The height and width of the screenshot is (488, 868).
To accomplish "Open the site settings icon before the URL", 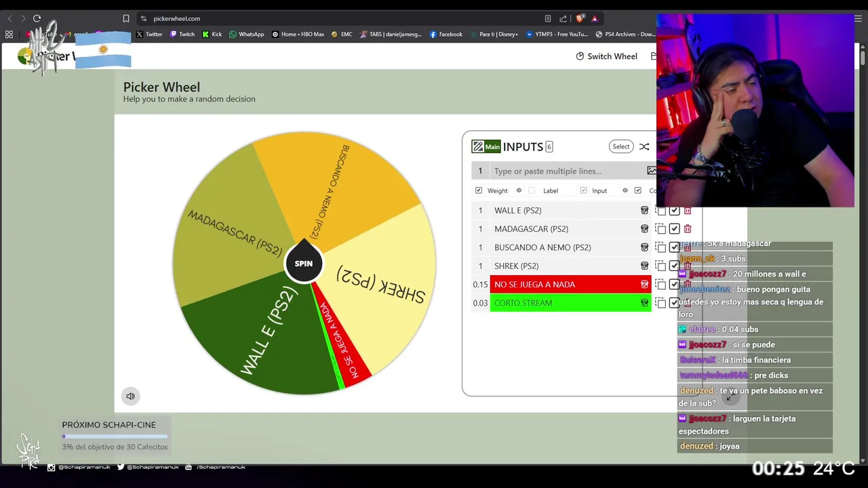I will [144, 18].
